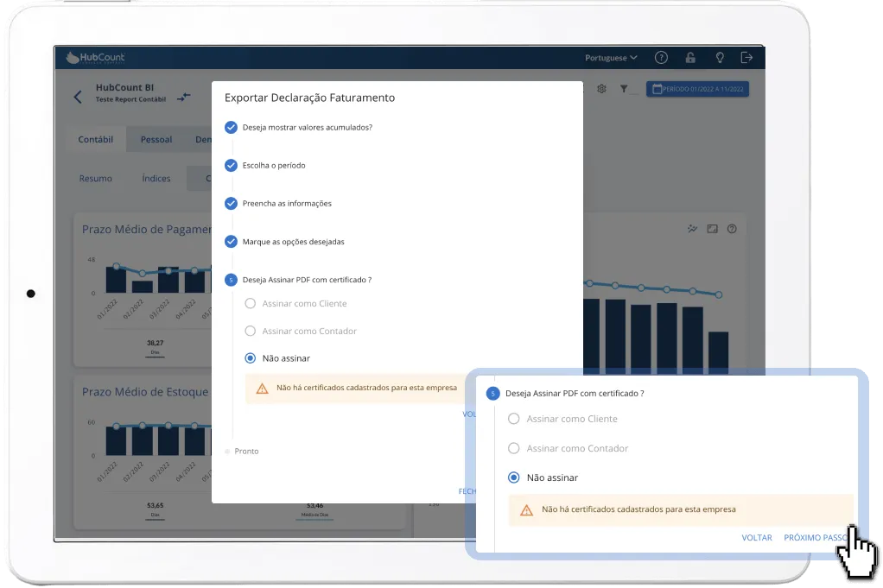Viewport: 883px width, 588px height.
Task: Click step 'Deseja mostrar valores acumulados?'
Action: click(x=298, y=127)
